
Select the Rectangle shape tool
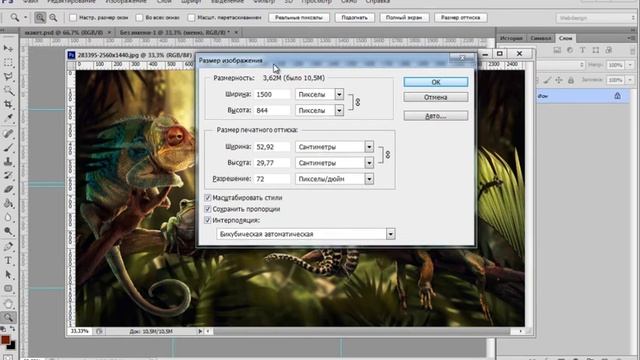pos(8,288)
